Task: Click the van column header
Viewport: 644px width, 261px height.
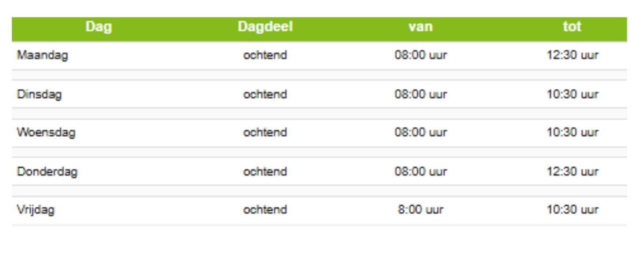Action: coord(420,27)
